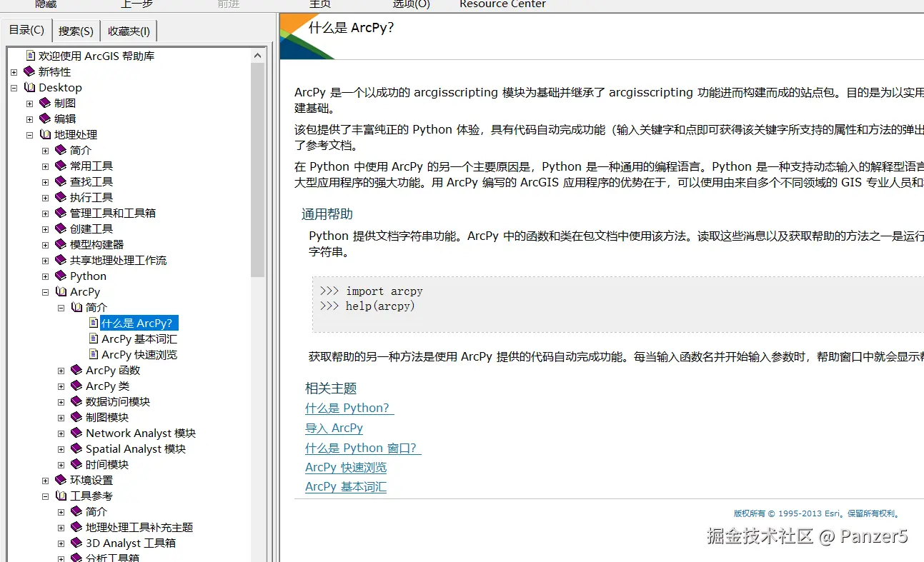
Task: Open the 选项(O) toolbar menu
Action: (x=411, y=4)
